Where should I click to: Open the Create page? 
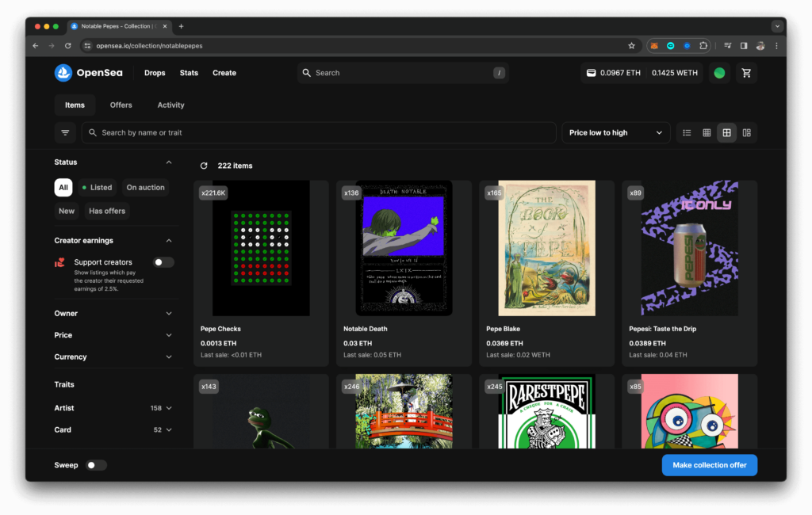pos(224,73)
